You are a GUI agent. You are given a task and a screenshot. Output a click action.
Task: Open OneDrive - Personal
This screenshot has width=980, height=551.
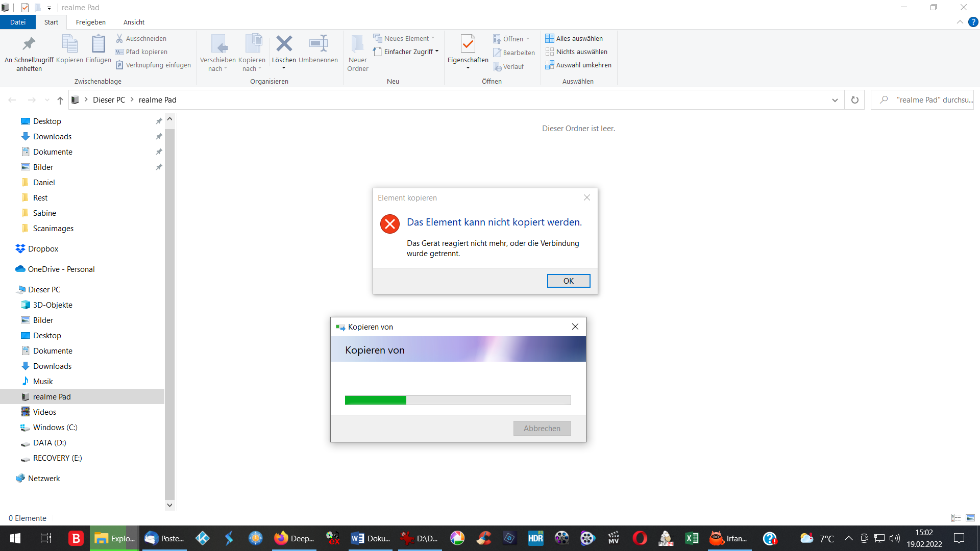coord(61,269)
